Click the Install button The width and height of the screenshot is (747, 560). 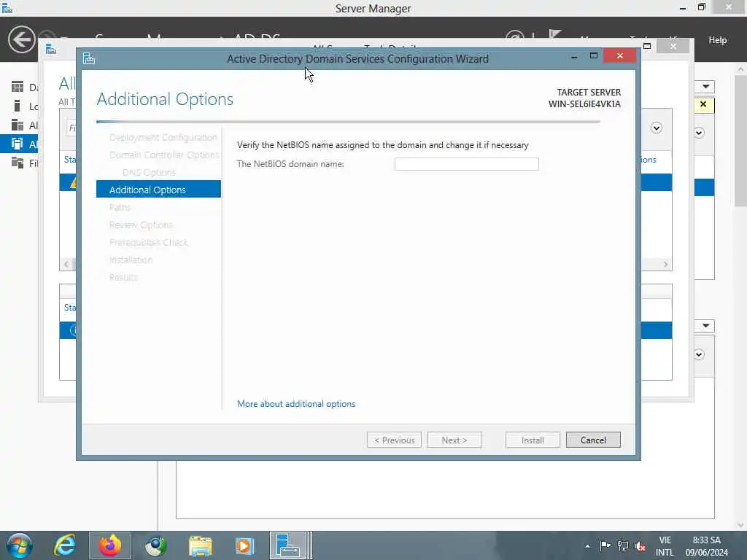point(533,440)
